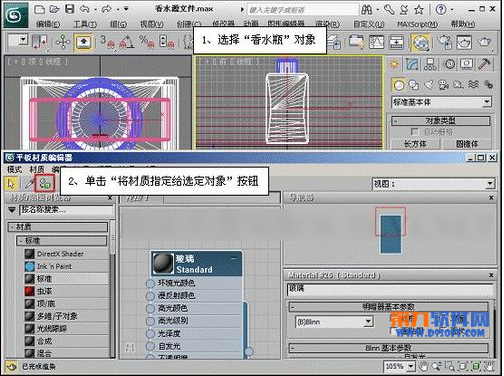The width and height of the screenshot is (504, 376).
Task: Open the Create panel sun icon
Action: 394,63
